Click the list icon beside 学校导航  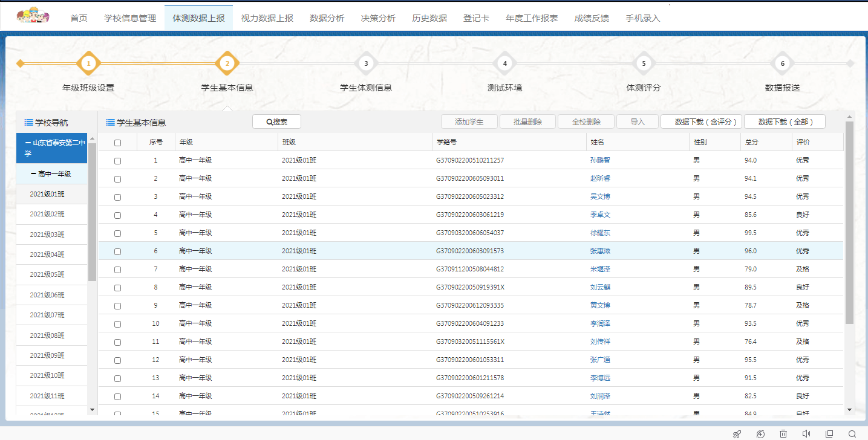point(28,122)
